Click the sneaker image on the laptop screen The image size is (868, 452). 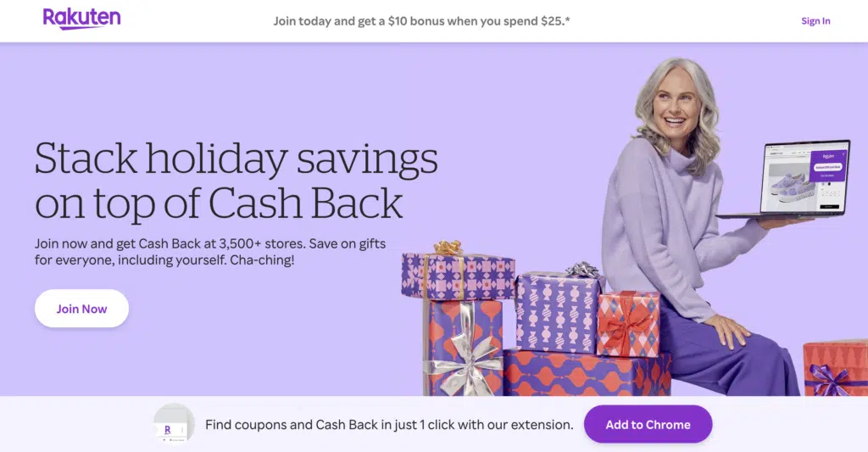click(787, 185)
